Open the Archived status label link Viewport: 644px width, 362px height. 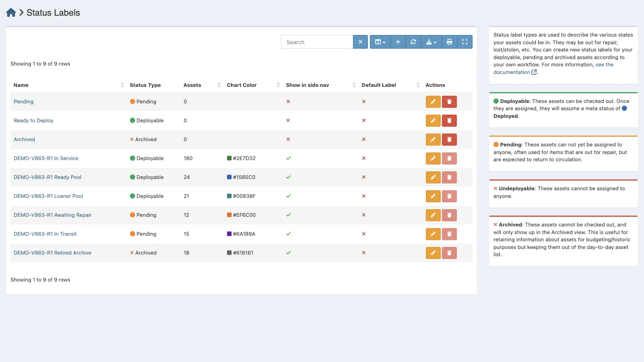point(25,140)
